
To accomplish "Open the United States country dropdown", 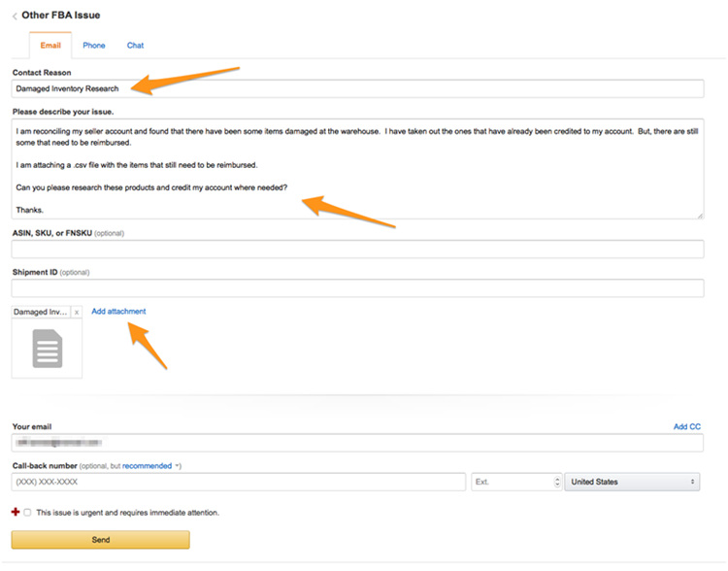I will 633,482.
